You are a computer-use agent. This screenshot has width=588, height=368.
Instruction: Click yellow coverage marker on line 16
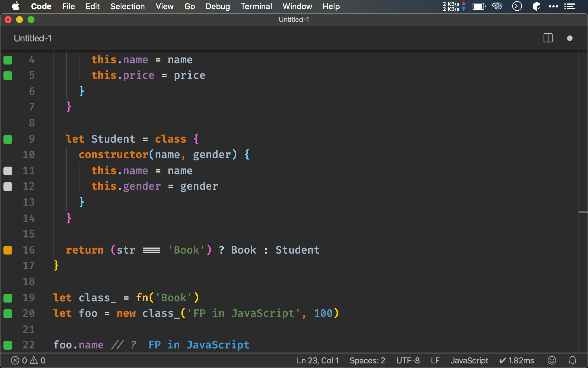[8, 250]
